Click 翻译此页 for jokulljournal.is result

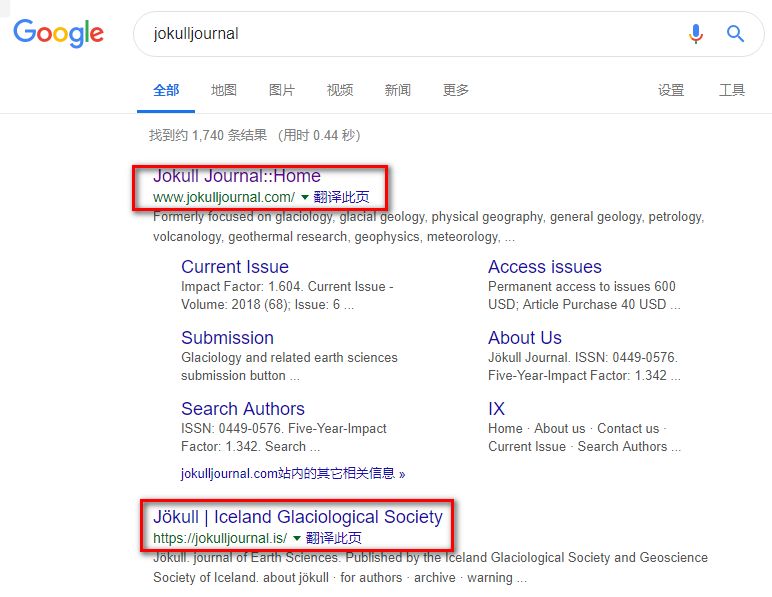[x=334, y=538]
